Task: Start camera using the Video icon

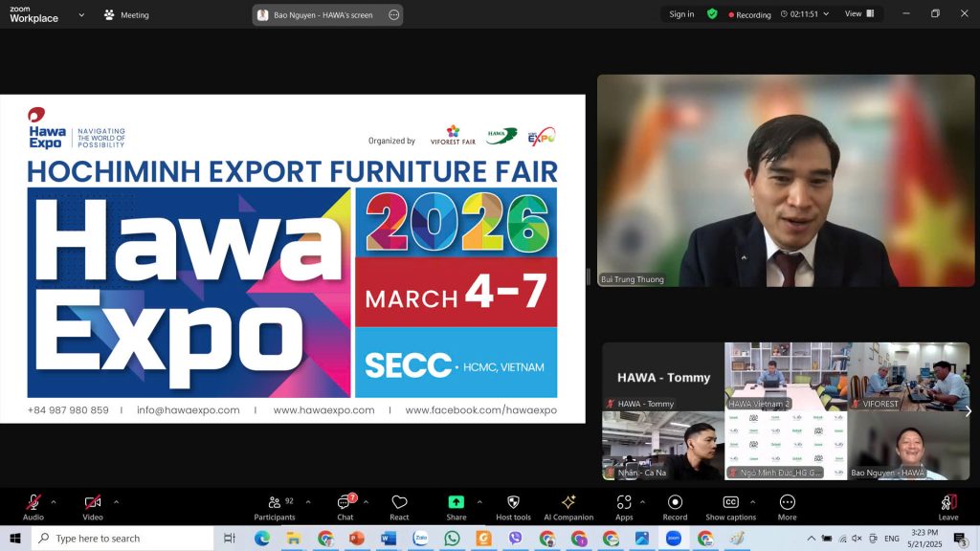Action: point(93,502)
